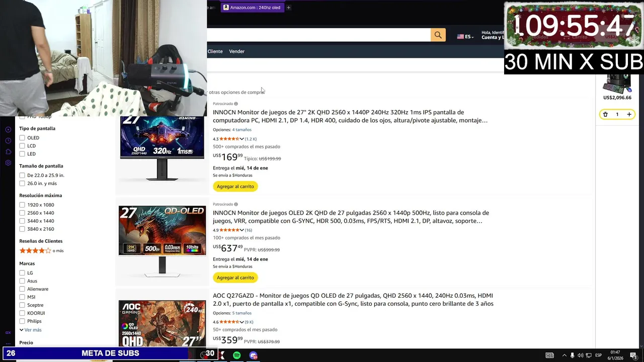Open the ES language selector with flag
The height and width of the screenshot is (362, 644).
point(465,37)
